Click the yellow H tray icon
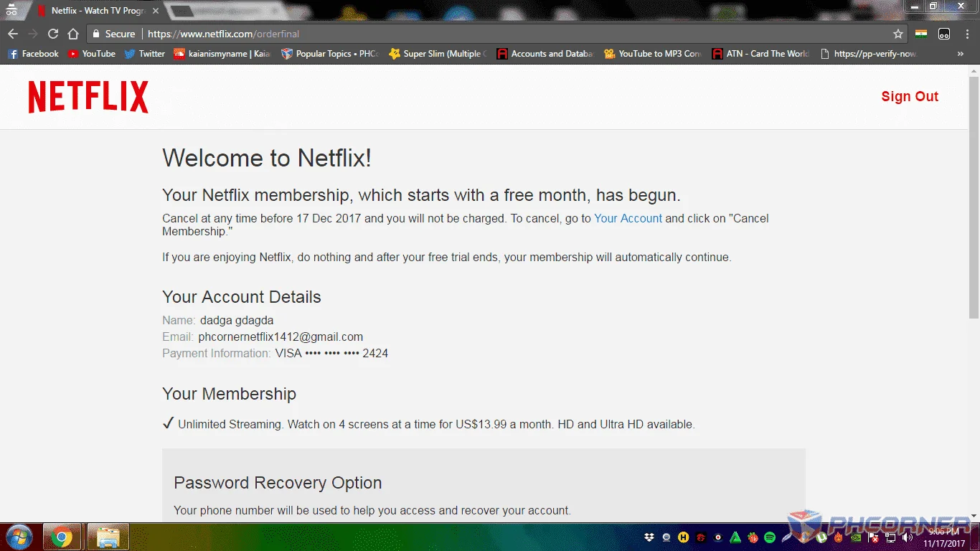 684,537
